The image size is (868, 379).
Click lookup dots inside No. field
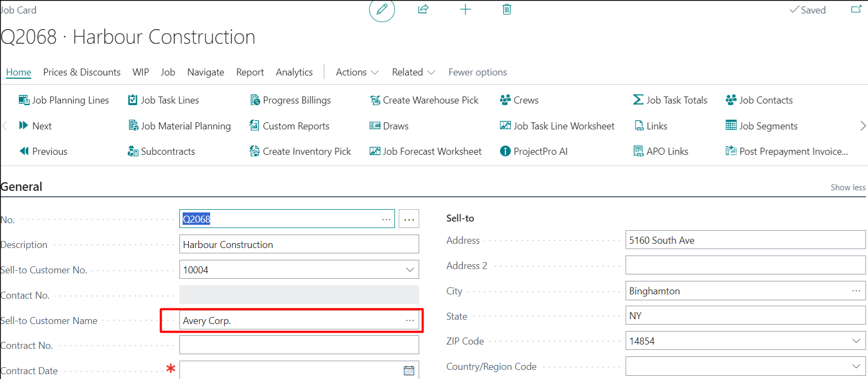[386, 219]
